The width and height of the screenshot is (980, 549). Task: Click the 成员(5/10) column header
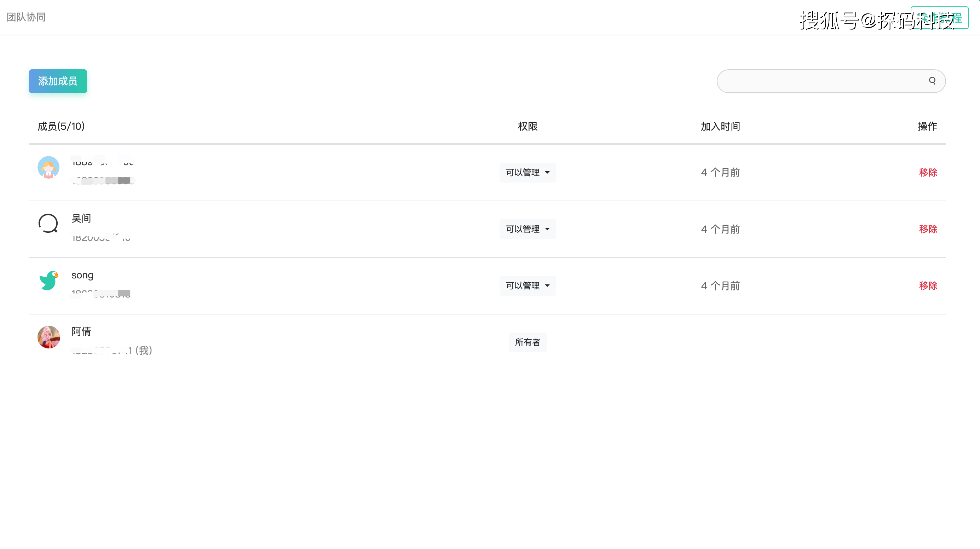click(x=61, y=126)
